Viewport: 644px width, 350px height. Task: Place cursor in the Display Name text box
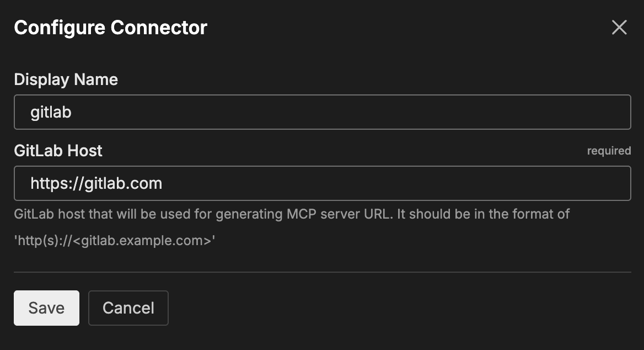[322, 112]
